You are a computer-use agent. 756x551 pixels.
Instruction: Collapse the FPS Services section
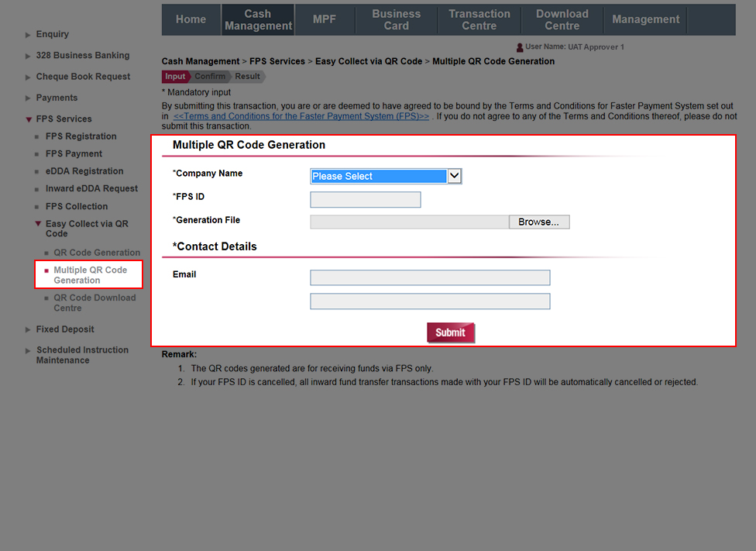tap(29, 119)
